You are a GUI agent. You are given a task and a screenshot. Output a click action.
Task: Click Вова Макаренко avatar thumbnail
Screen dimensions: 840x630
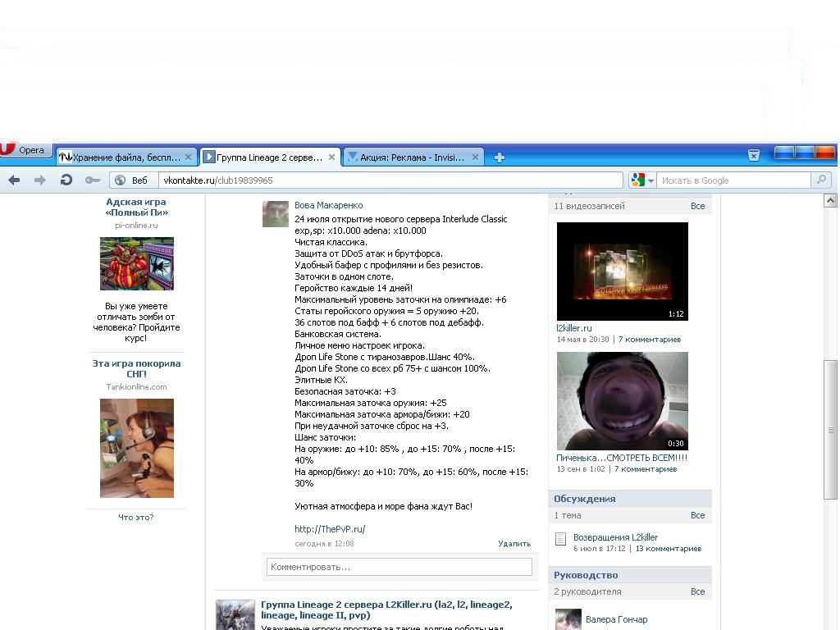pyautogui.click(x=276, y=214)
